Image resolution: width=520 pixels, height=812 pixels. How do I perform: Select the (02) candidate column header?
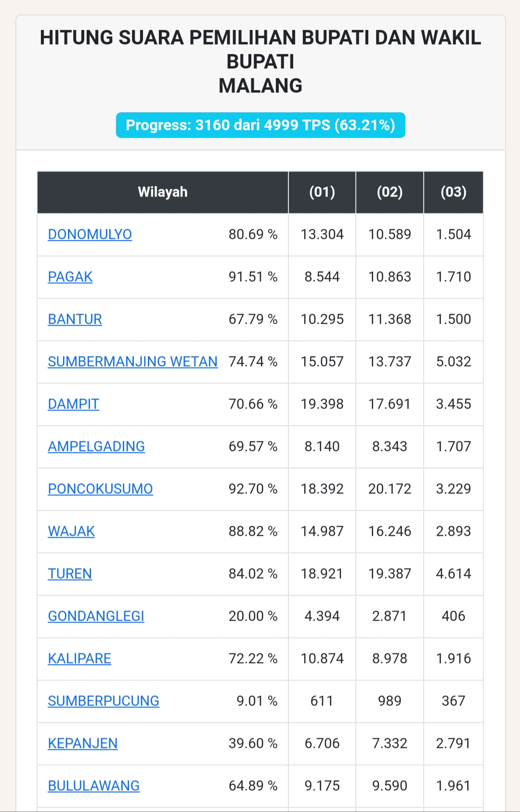coord(389,192)
